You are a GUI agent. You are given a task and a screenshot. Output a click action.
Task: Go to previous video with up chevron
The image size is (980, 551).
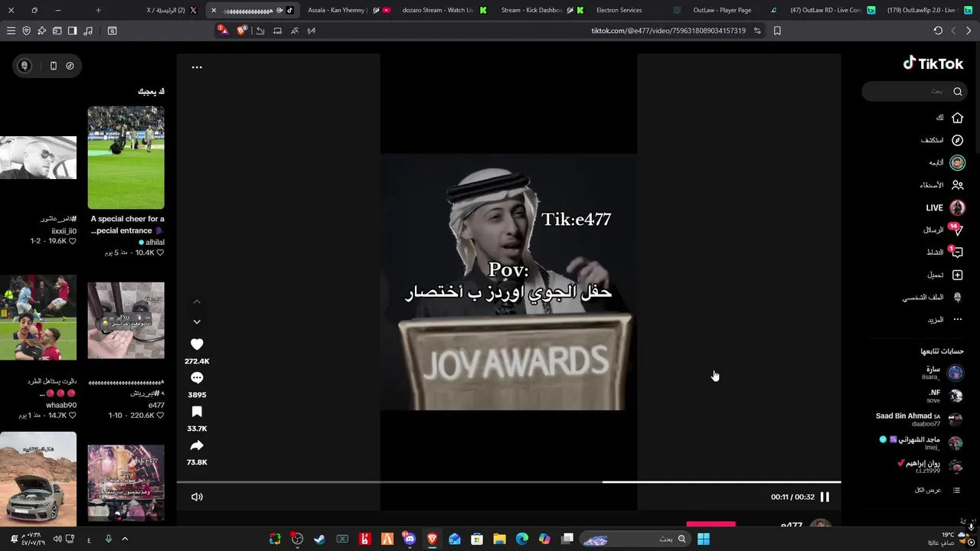click(x=197, y=302)
